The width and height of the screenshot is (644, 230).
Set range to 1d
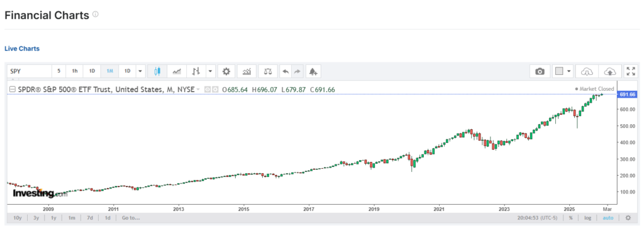point(107,217)
